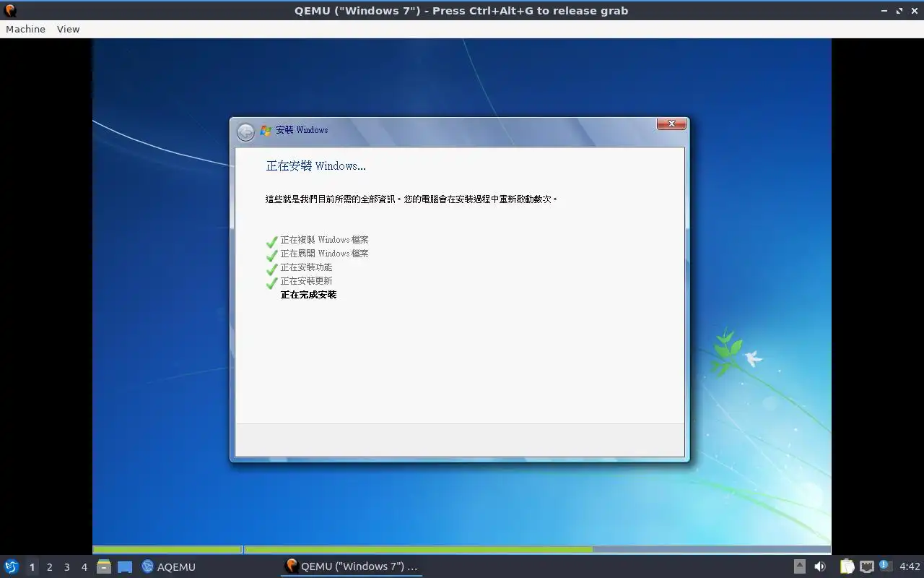Click the QEMU window icon in the title bar
Viewport: 924px width, 578px height.
(10, 11)
